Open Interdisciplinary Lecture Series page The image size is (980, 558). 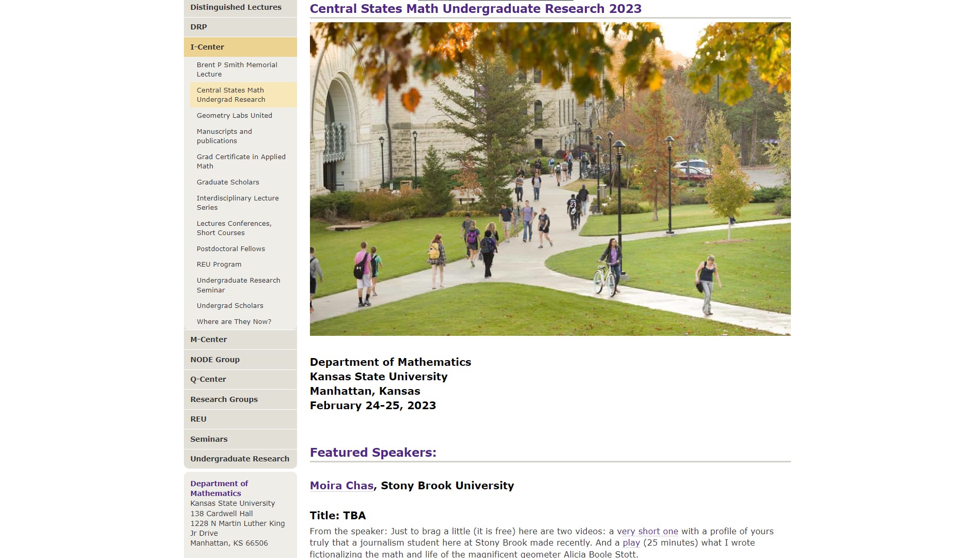tap(238, 203)
